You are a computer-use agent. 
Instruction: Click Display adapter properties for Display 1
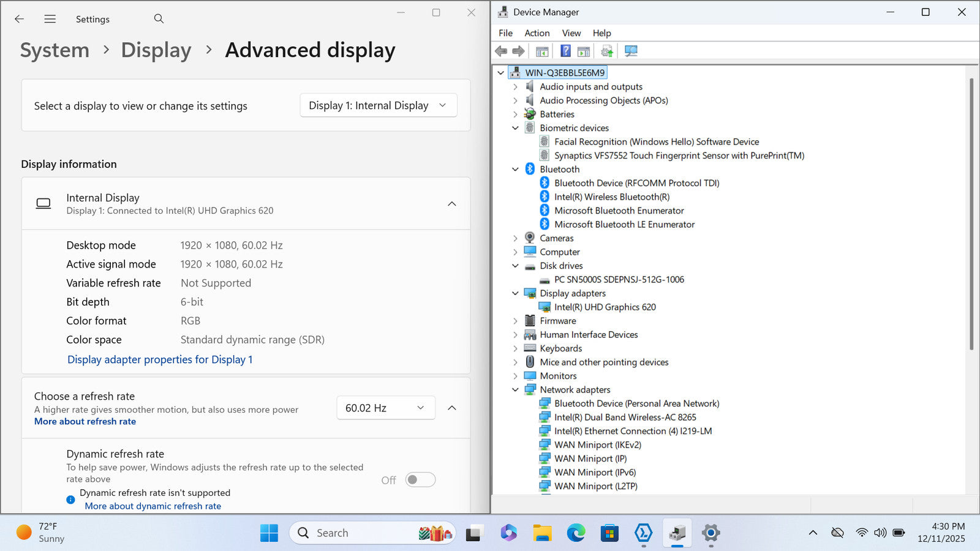coord(160,359)
